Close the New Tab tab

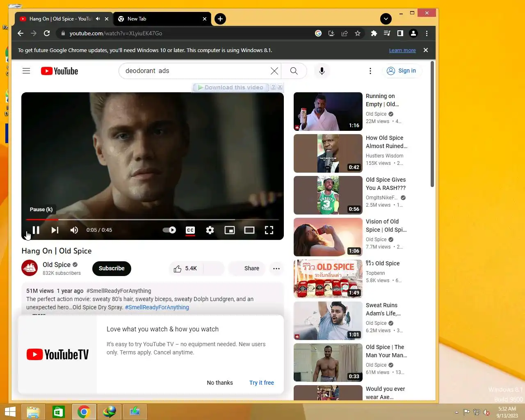click(205, 19)
